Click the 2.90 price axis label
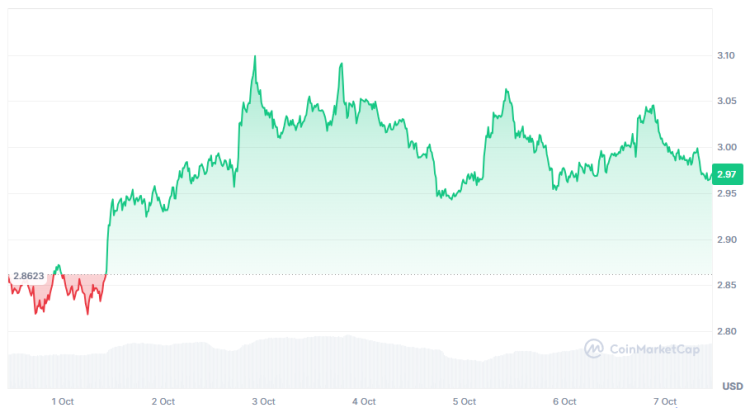750x408 pixels. coord(727,240)
